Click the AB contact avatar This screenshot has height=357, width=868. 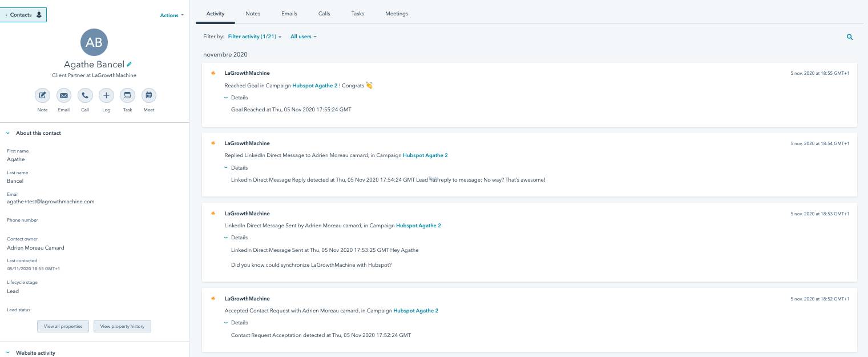pyautogui.click(x=94, y=42)
